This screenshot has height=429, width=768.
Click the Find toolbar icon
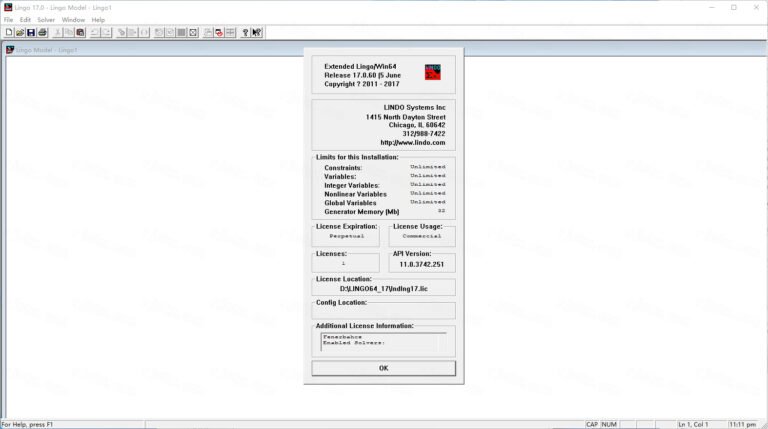121,32
